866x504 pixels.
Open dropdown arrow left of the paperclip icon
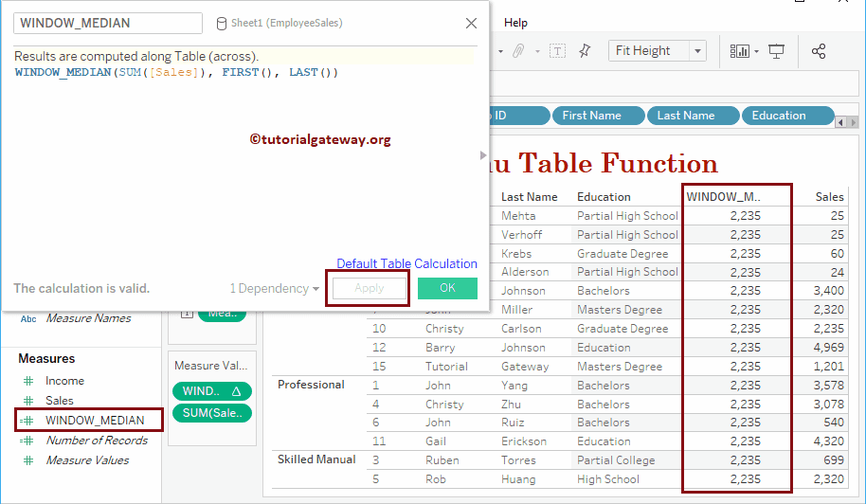500,51
